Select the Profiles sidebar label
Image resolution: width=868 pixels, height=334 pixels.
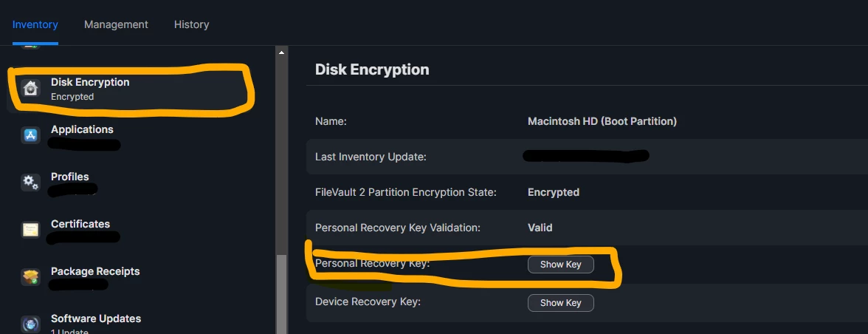69,177
